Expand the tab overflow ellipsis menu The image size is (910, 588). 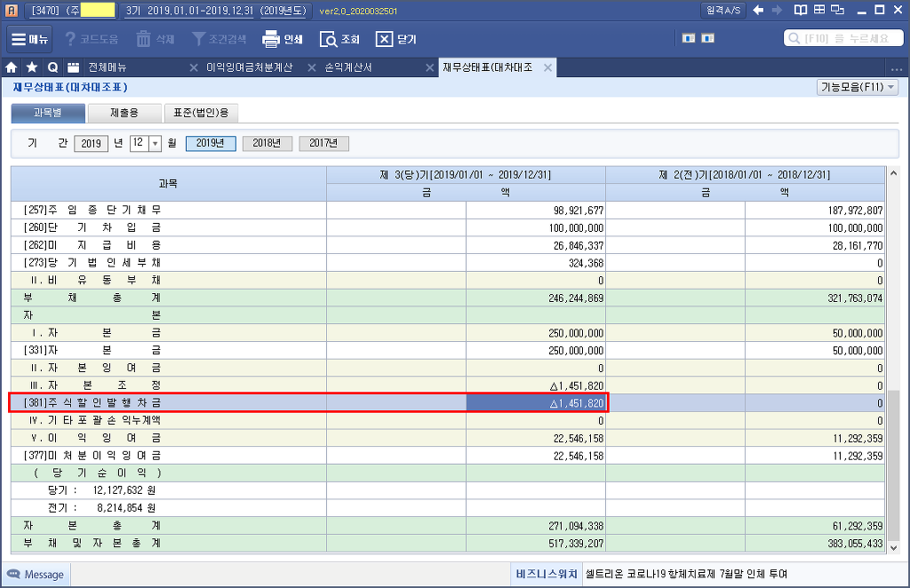pos(896,68)
